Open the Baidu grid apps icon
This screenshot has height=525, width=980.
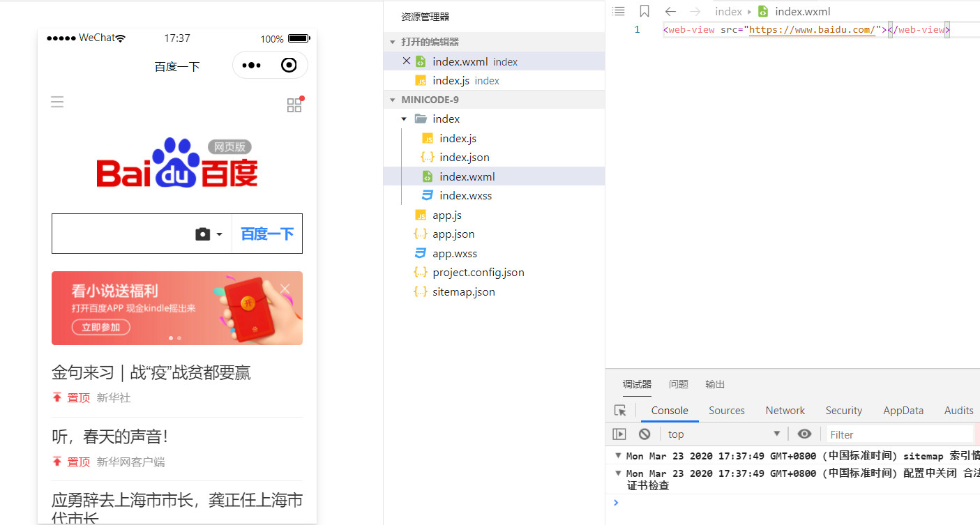point(294,105)
